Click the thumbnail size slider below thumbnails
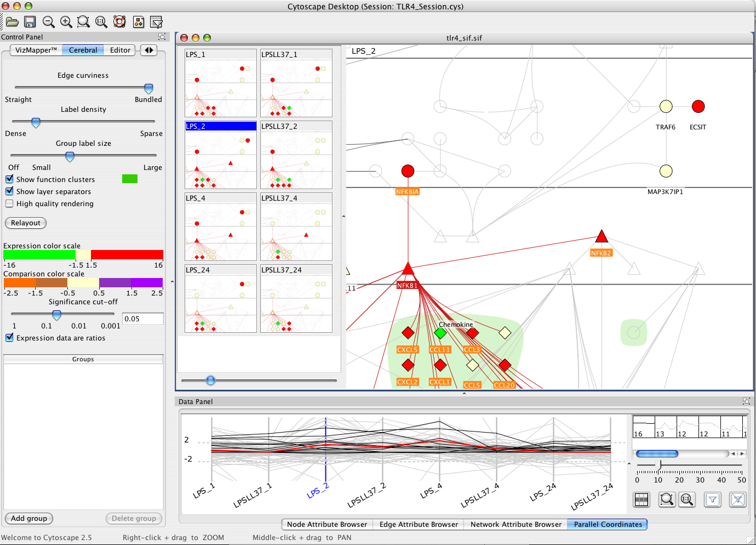 pos(210,381)
